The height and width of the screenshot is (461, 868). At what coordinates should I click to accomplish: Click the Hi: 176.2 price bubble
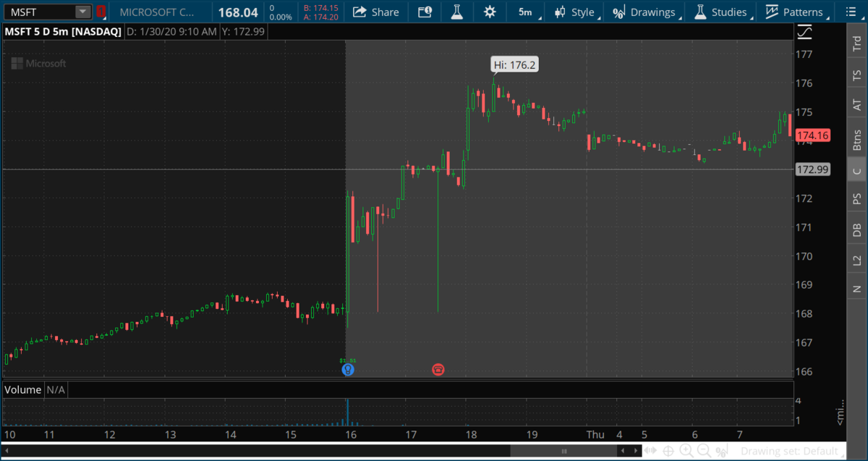pyautogui.click(x=514, y=64)
